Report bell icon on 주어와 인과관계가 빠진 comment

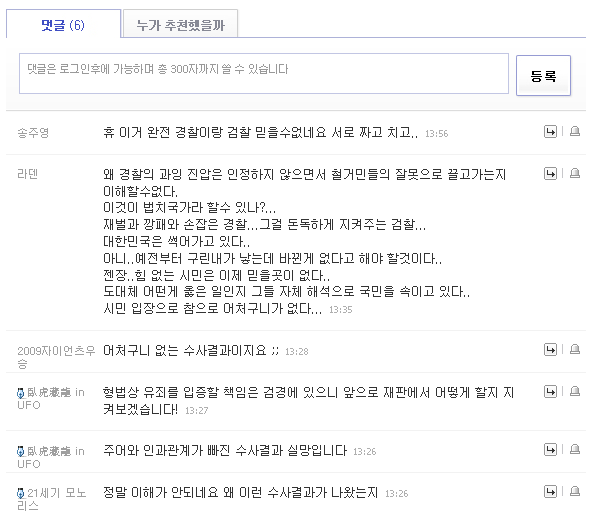(575, 449)
